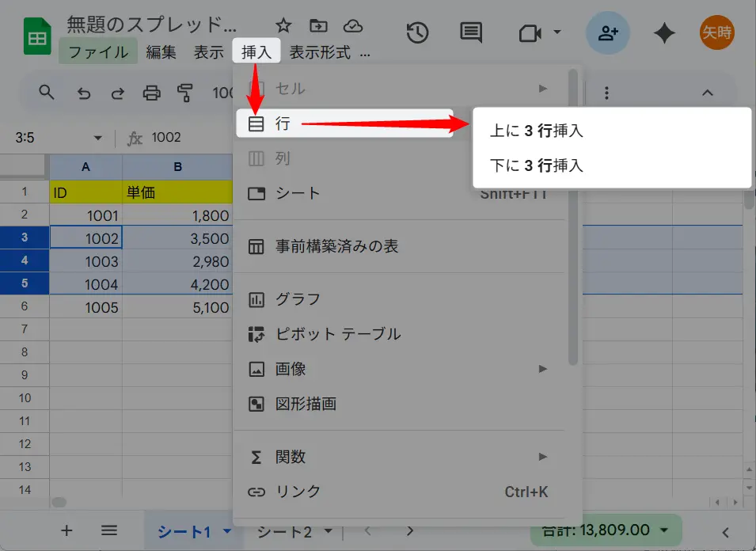Open the all sheets list button
Viewport: 756px width, 551px height.
[109, 530]
